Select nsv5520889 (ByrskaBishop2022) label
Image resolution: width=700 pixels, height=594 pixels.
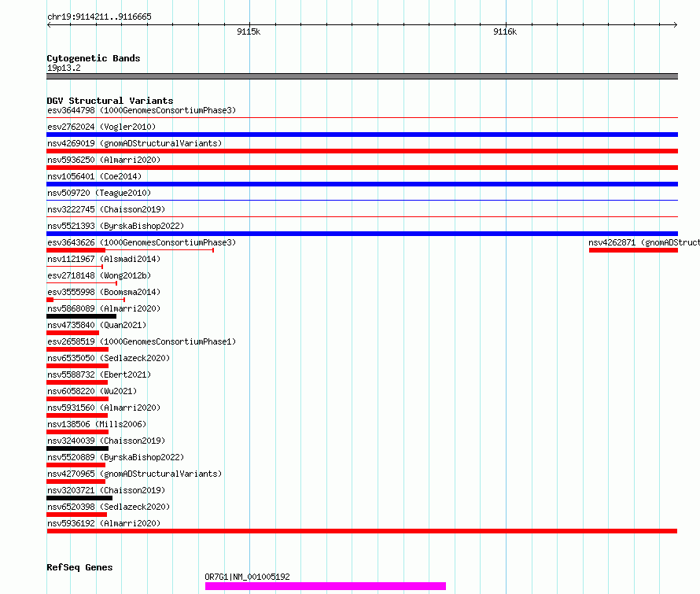116,457
